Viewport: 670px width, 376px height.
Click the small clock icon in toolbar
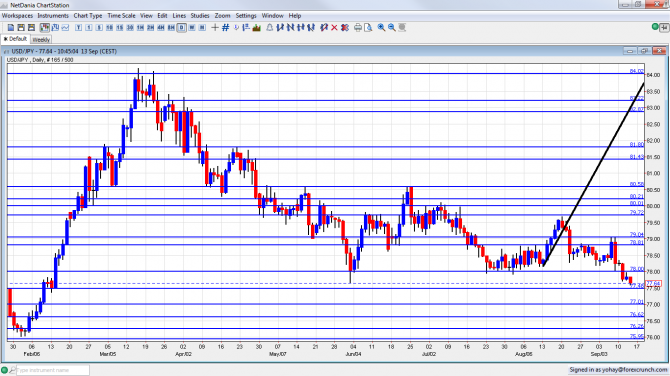tap(236, 27)
